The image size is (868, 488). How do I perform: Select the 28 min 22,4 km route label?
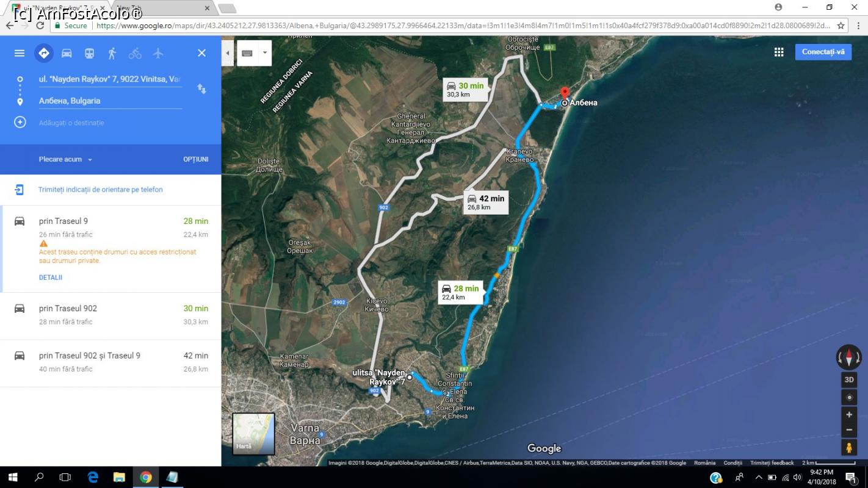pyautogui.click(x=461, y=293)
